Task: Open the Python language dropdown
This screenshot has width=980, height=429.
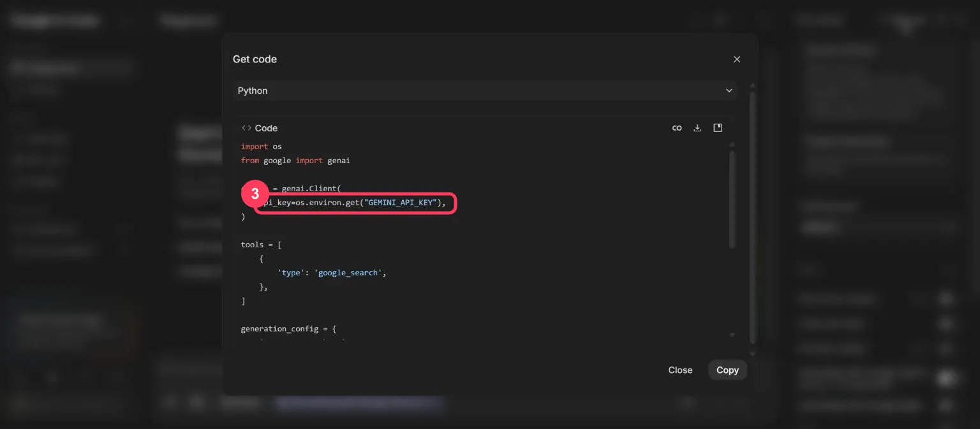Action: tap(485, 91)
